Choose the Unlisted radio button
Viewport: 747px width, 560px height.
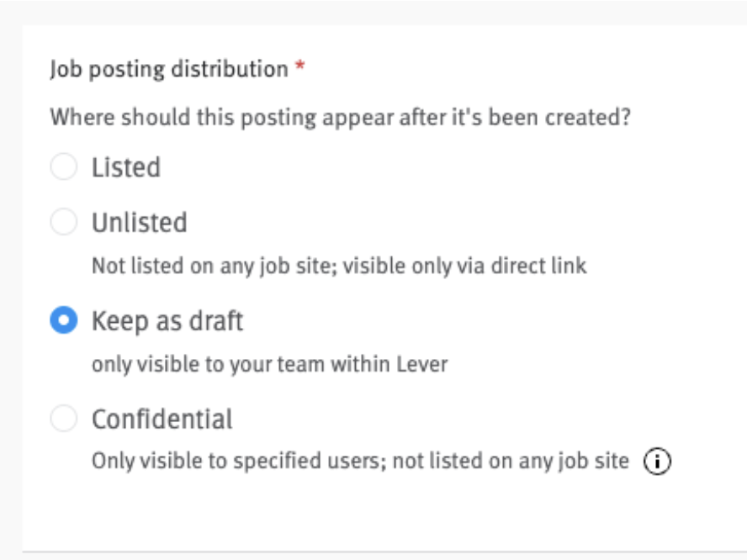pyautogui.click(x=64, y=222)
